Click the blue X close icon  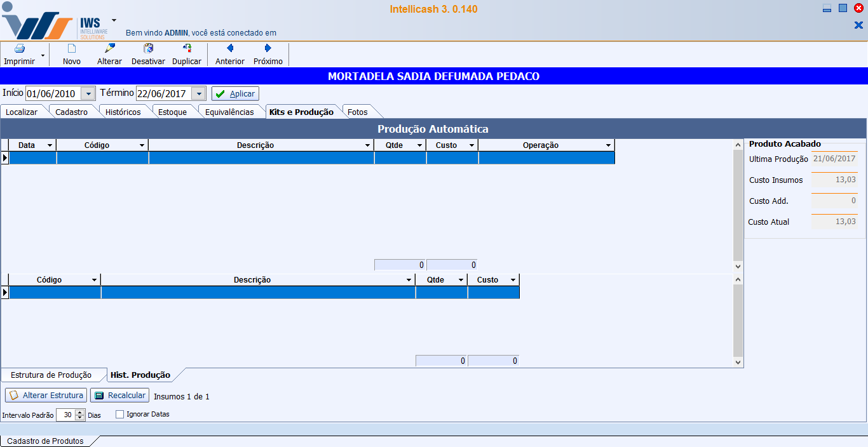coord(858,25)
